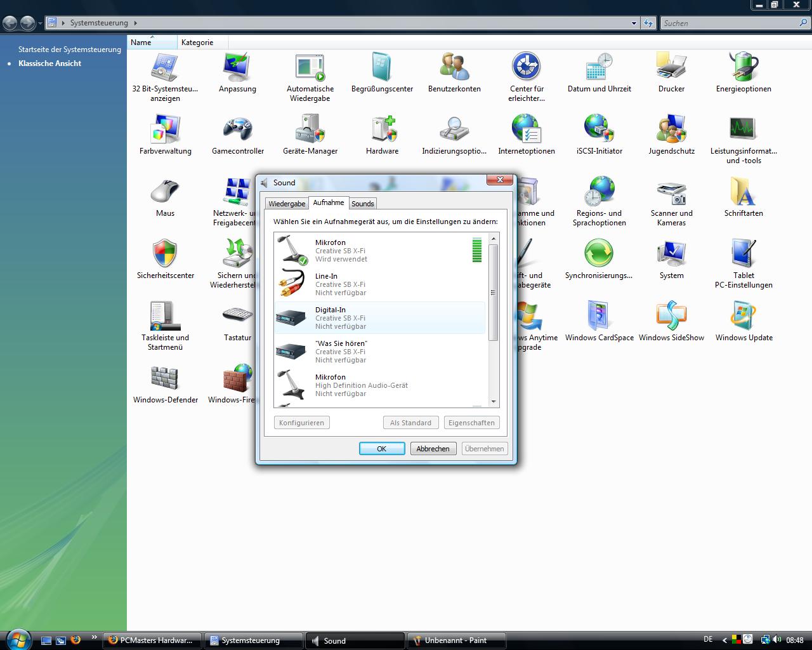Screen dimensions: 812x650
Task: Click the Als Standard button
Action: coord(410,423)
